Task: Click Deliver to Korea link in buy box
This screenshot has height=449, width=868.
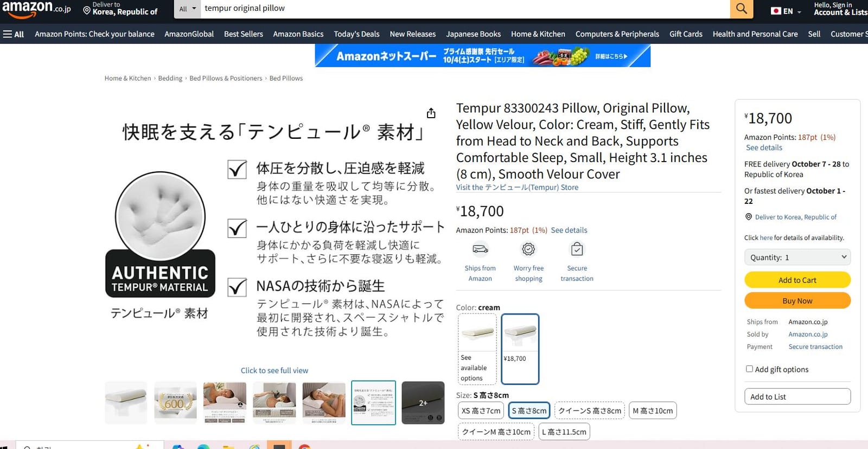Action: pyautogui.click(x=796, y=217)
